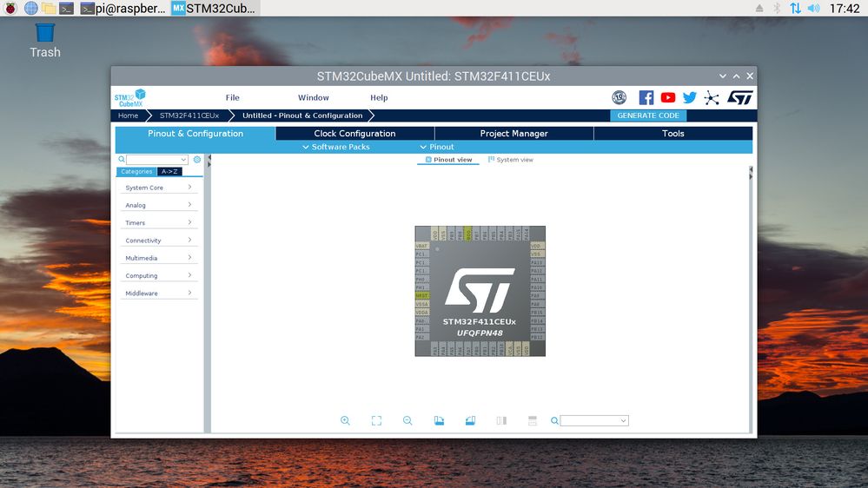Launch the terminal from taskbar
Image resolution: width=868 pixels, height=488 pixels.
(x=66, y=9)
